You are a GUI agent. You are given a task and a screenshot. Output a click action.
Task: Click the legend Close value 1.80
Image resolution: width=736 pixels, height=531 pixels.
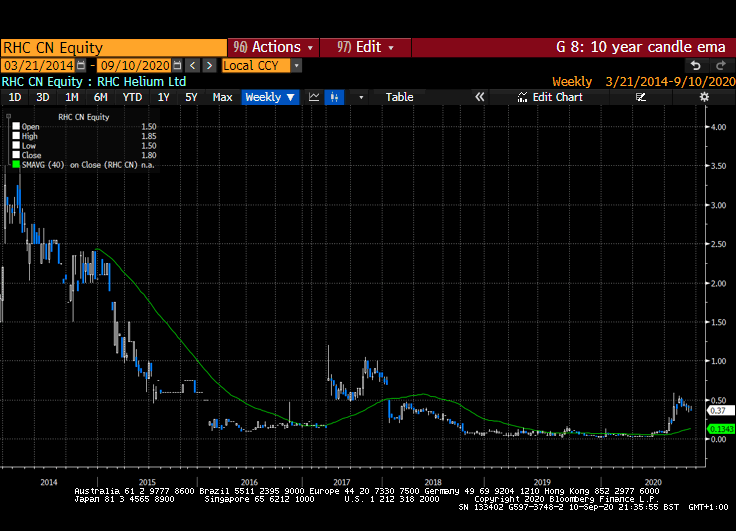(149, 155)
